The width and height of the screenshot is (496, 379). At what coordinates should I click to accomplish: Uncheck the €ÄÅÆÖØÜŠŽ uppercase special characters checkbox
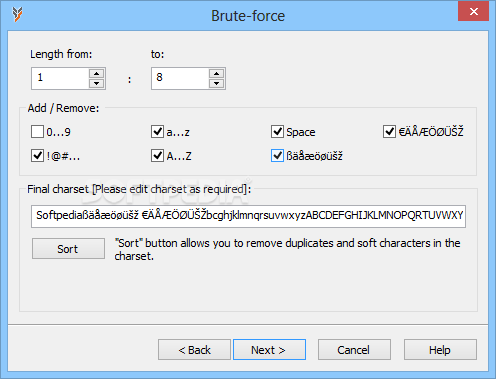pos(389,132)
